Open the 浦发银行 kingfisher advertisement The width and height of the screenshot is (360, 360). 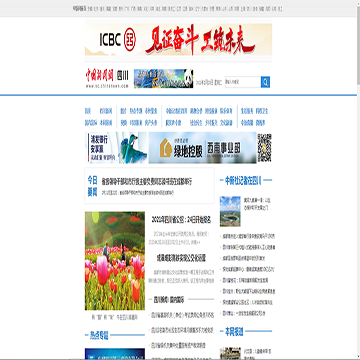coord(116,147)
